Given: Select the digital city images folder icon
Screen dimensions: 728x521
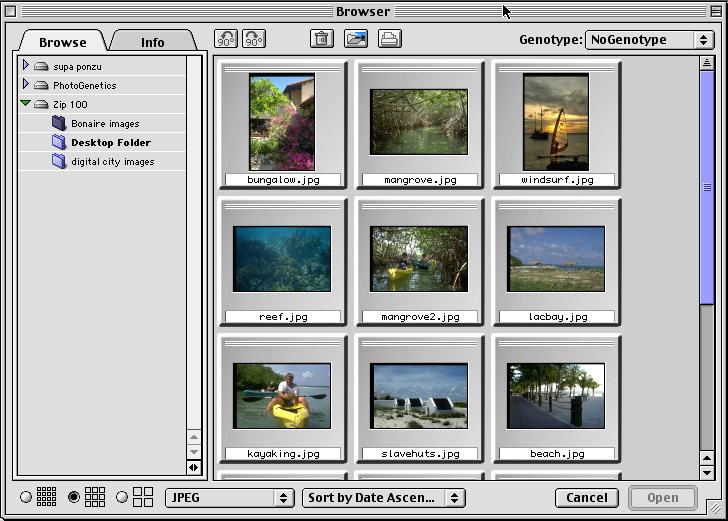Looking at the screenshot, I should (x=59, y=162).
